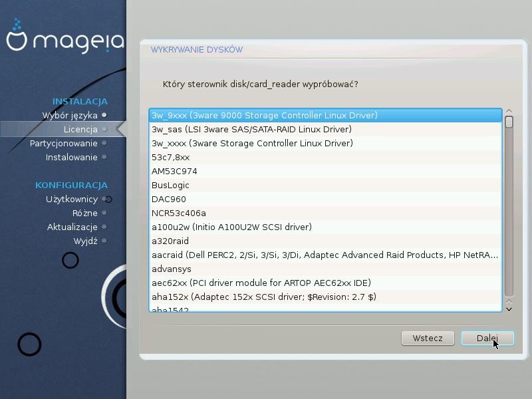The width and height of the screenshot is (532, 399).
Task: Click the scrollbar thumb of driver list
Action: point(509,122)
